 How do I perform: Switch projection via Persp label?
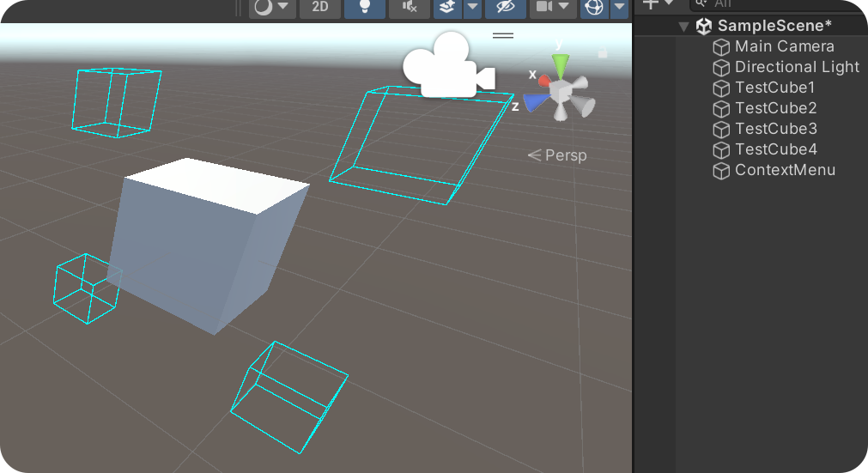pos(565,155)
